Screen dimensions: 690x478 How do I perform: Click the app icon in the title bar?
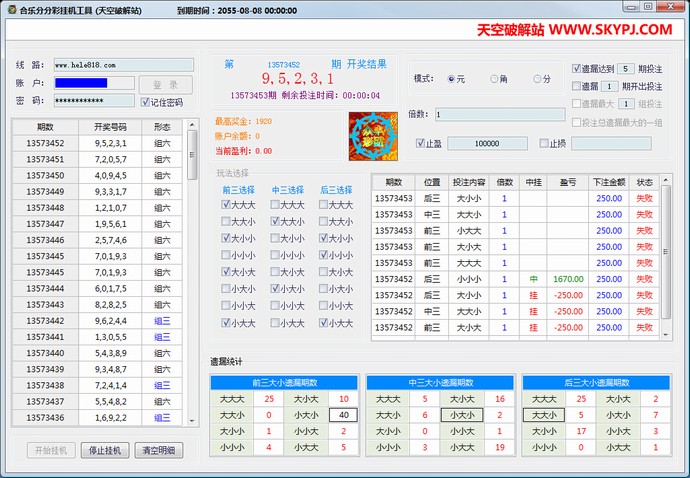(11, 9)
